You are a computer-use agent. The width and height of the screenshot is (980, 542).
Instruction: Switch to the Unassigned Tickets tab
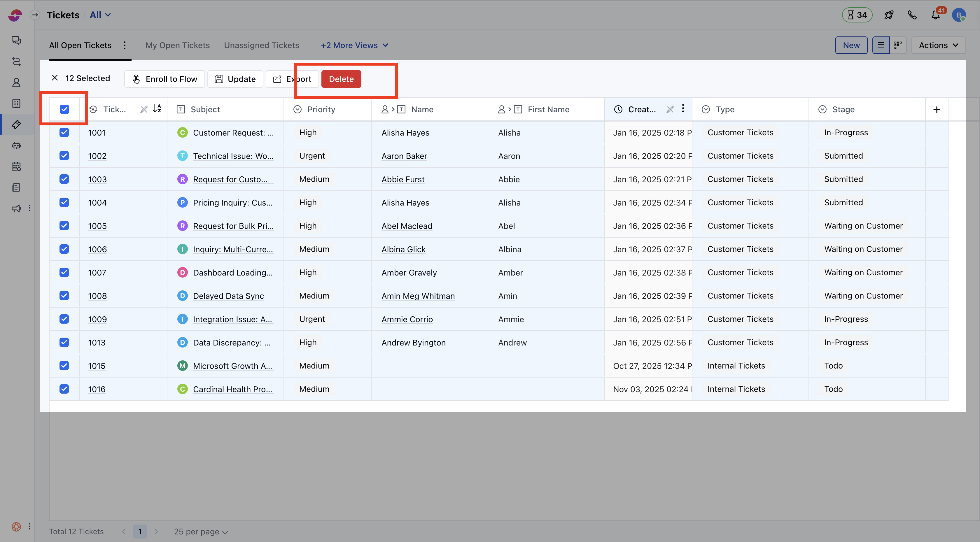(x=261, y=45)
